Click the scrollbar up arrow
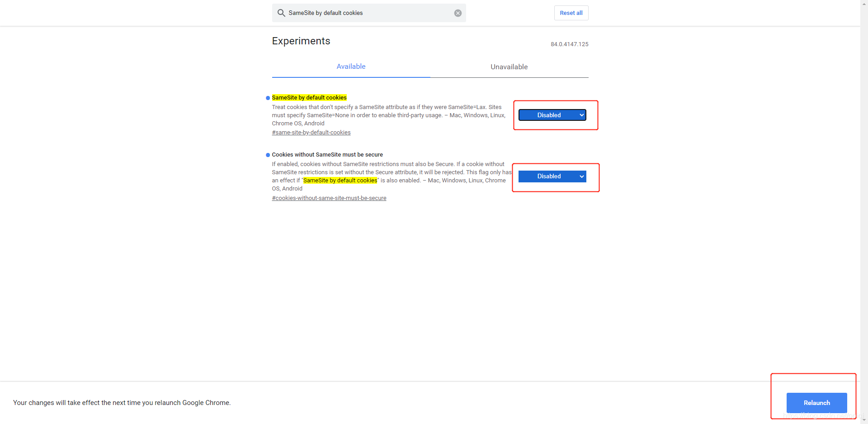This screenshot has width=868, height=424. coord(864,3)
